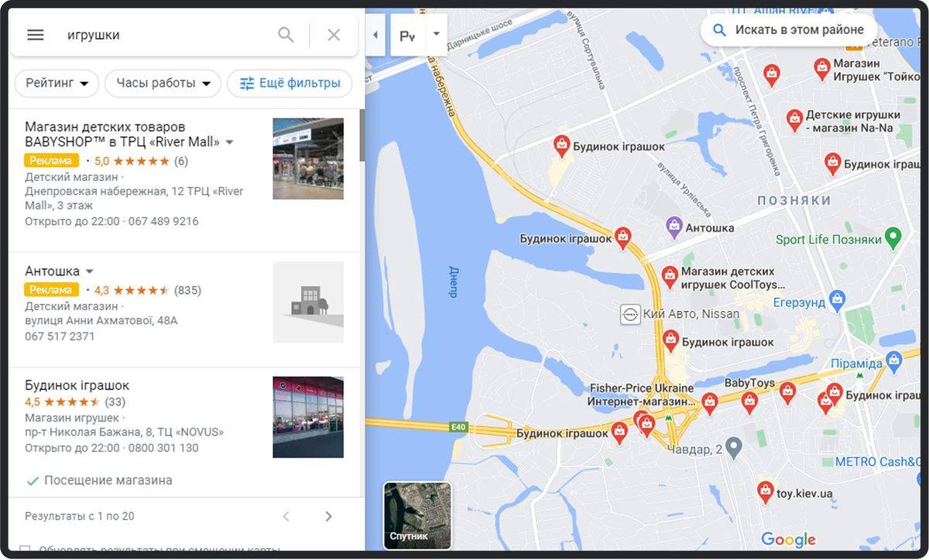Go to next results page arrow
The image size is (929, 560).
328,516
